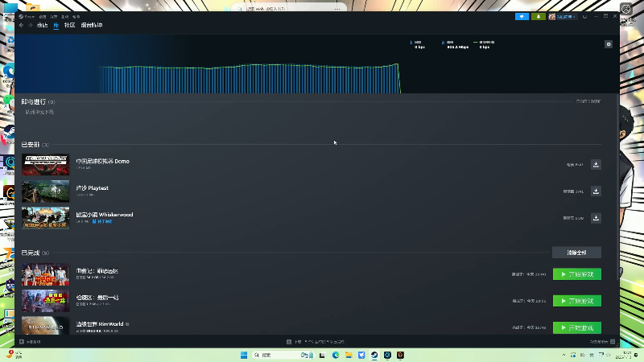
Task: Click the auto-update toggle text at right of Up next
Action: pyautogui.click(x=588, y=101)
